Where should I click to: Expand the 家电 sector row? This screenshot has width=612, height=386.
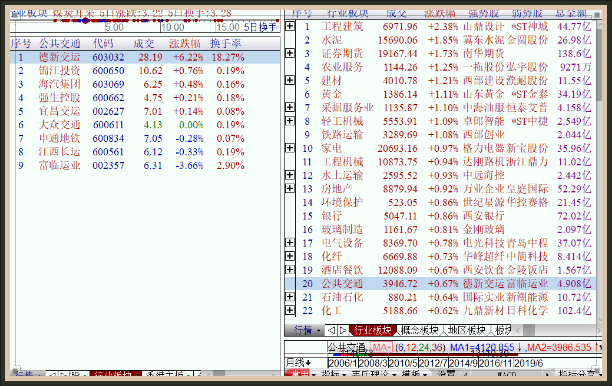290,148
